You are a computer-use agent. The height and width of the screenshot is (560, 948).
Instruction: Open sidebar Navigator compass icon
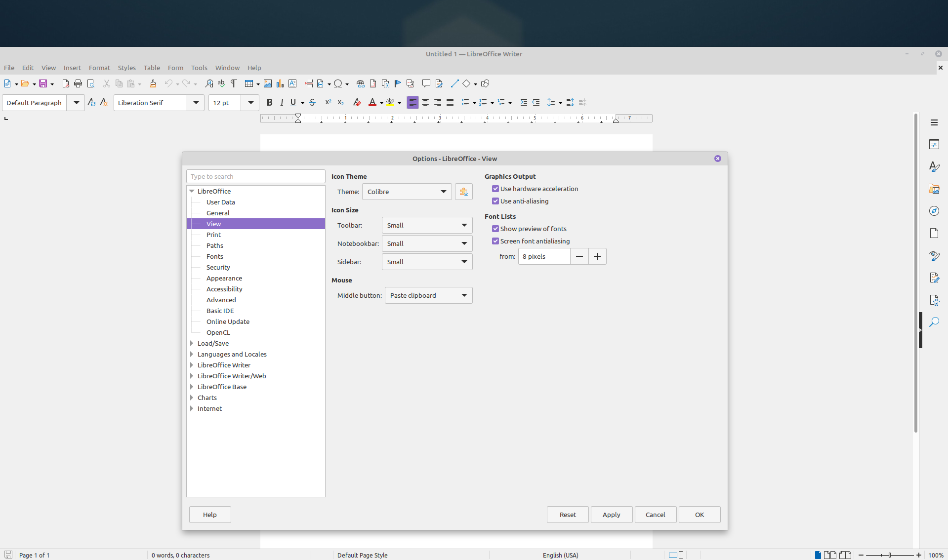pyautogui.click(x=934, y=211)
